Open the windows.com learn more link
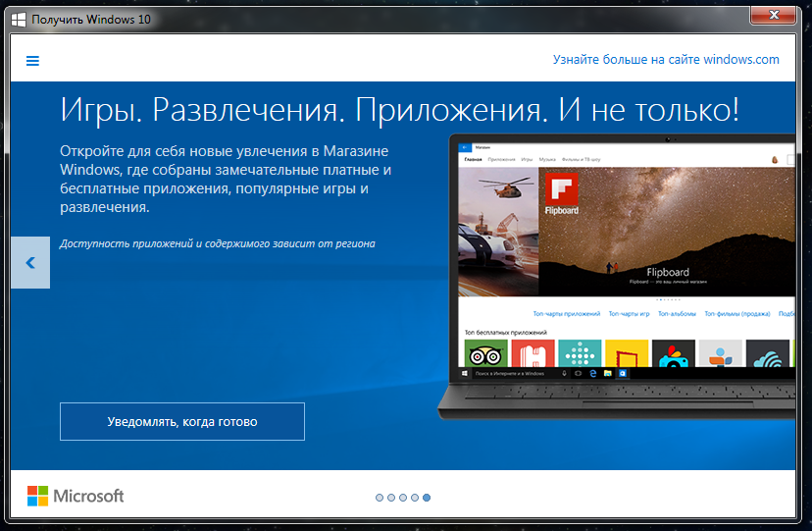 point(666,60)
